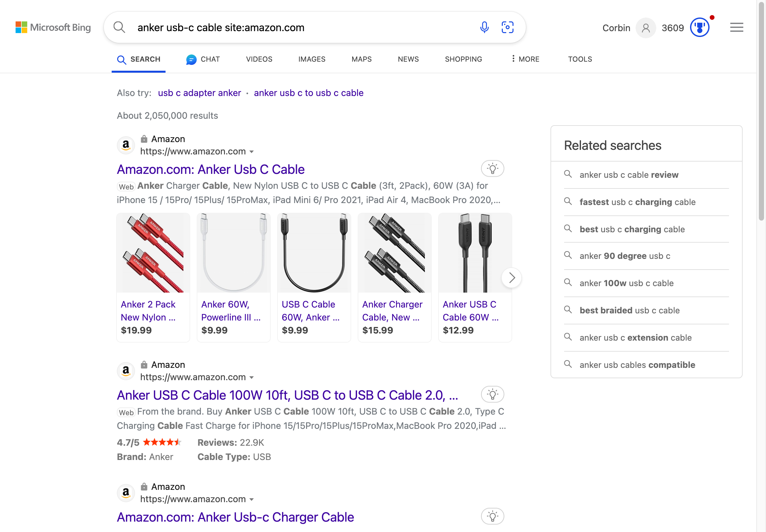766x532 pixels.
Task: Search related 'best usb c charging cable'
Action: coord(646,229)
